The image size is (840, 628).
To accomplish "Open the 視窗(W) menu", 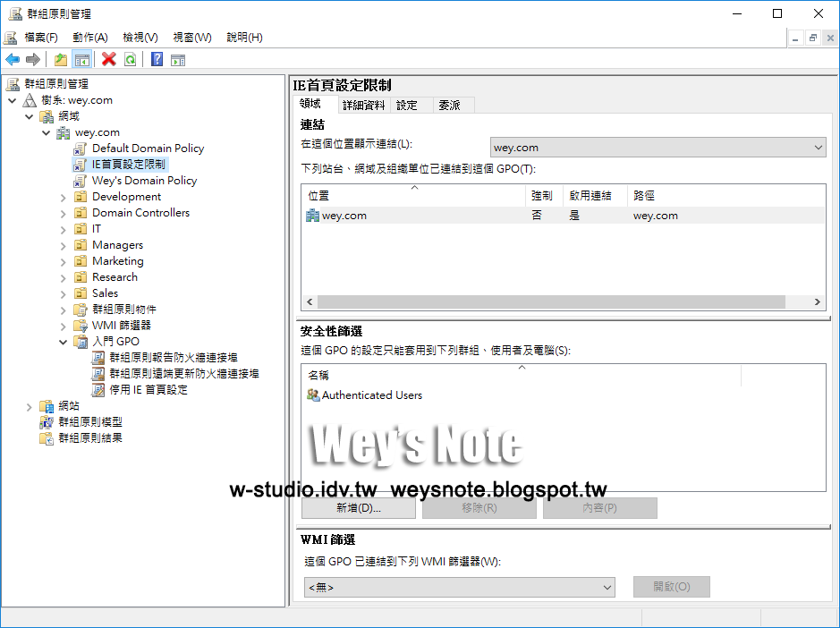I will (x=192, y=37).
